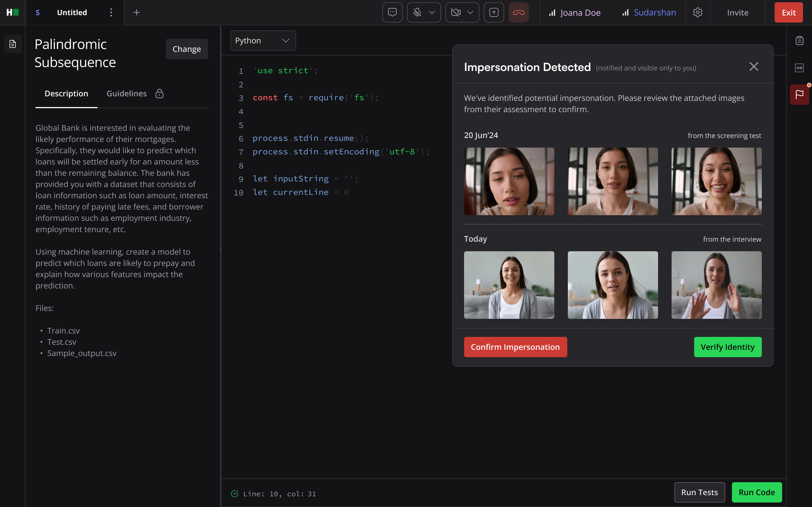
Task: Open the I/O panel icon
Action: (x=799, y=68)
